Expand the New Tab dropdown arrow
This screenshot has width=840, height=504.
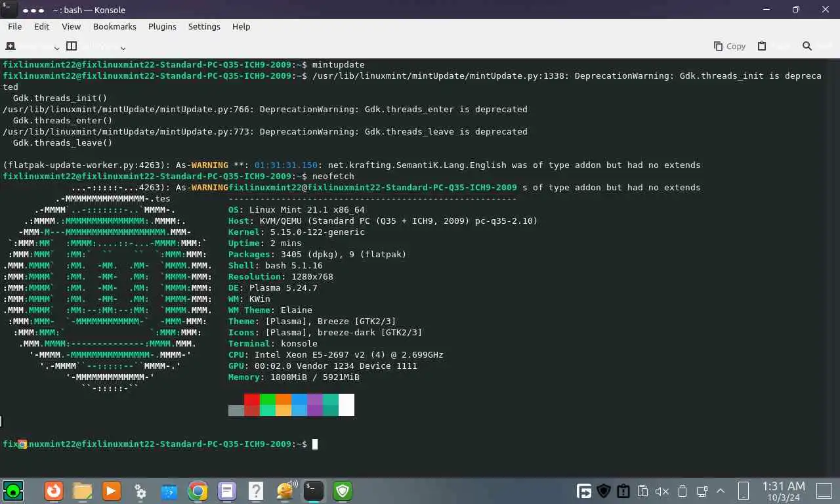pyautogui.click(x=56, y=47)
